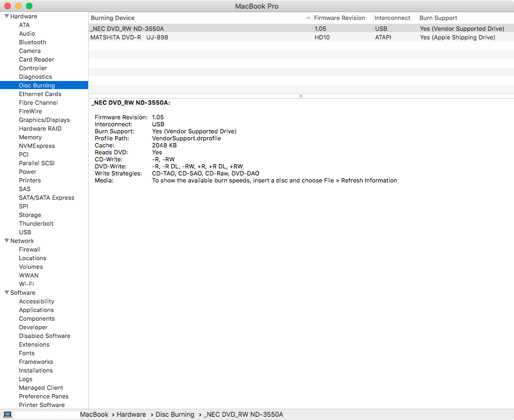This screenshot has height=420, width=514.
Task: Open PCI in the sidebar
Action: click(x=24, y=154)
